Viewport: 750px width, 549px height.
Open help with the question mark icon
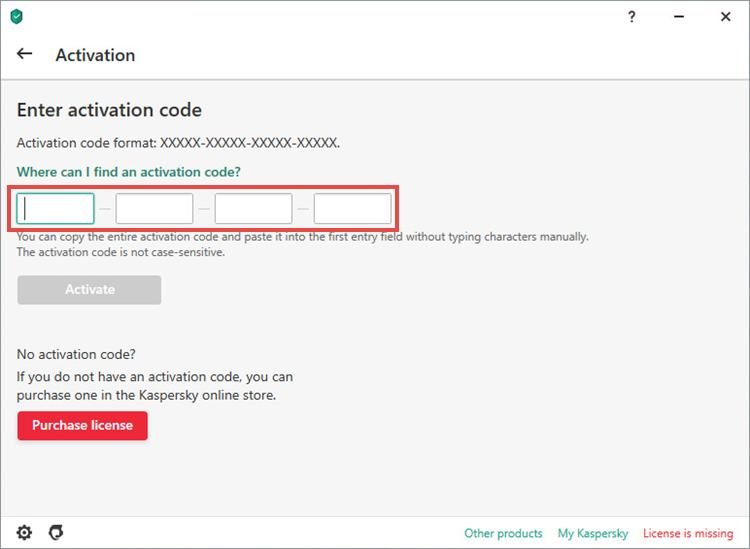(x=632, y=17)
